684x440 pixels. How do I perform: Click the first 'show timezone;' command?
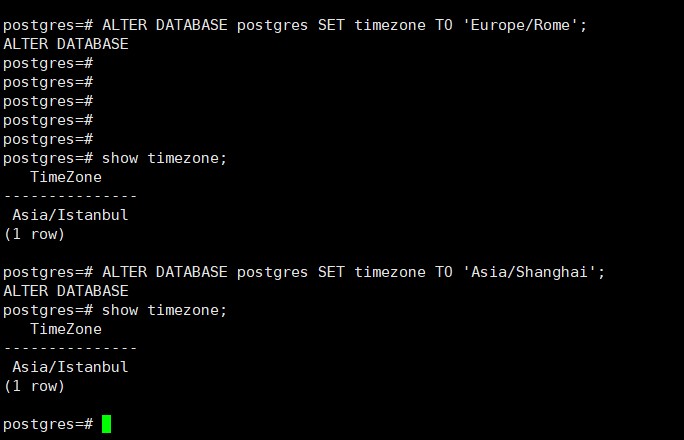tap(165, 158)
